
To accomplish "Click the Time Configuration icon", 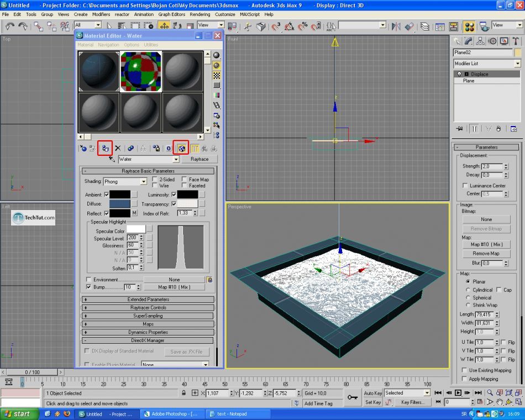I will (480, 402).
